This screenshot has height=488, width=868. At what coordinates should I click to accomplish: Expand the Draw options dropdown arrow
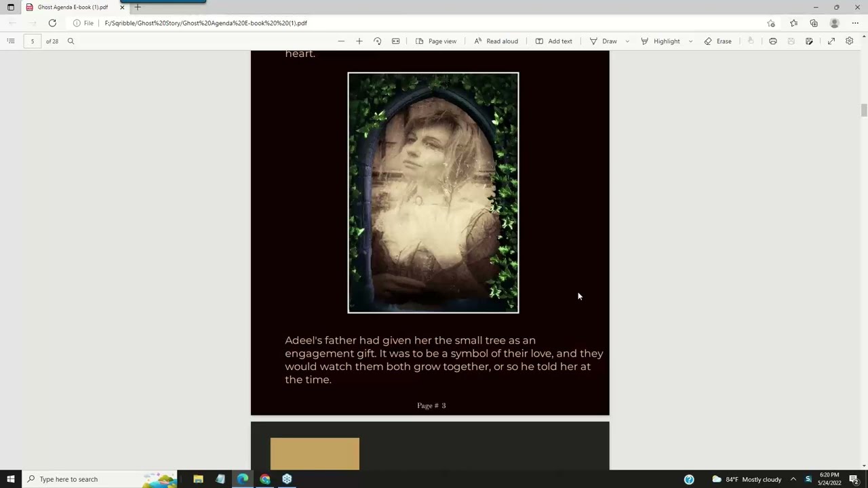(627, 41)
